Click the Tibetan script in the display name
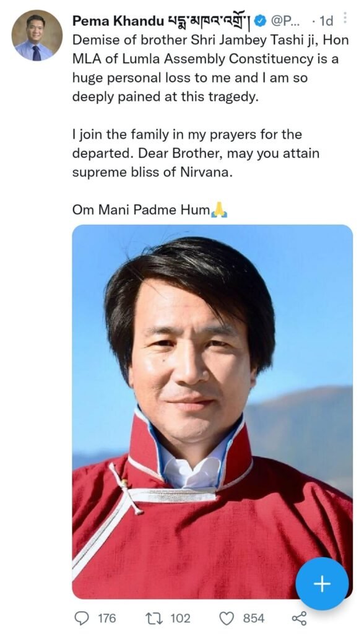The width and height of the screenshot is (364, 634). coord(209,22)
